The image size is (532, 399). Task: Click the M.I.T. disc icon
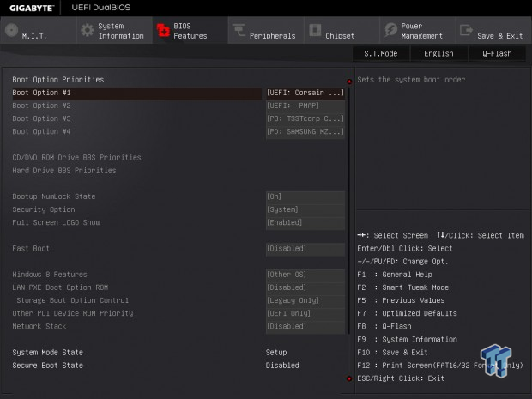pos(12,30)
